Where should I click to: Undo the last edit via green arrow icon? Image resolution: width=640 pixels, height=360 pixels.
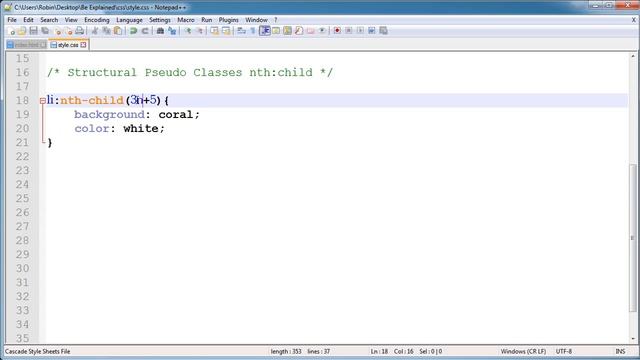[x=133, y=31]
